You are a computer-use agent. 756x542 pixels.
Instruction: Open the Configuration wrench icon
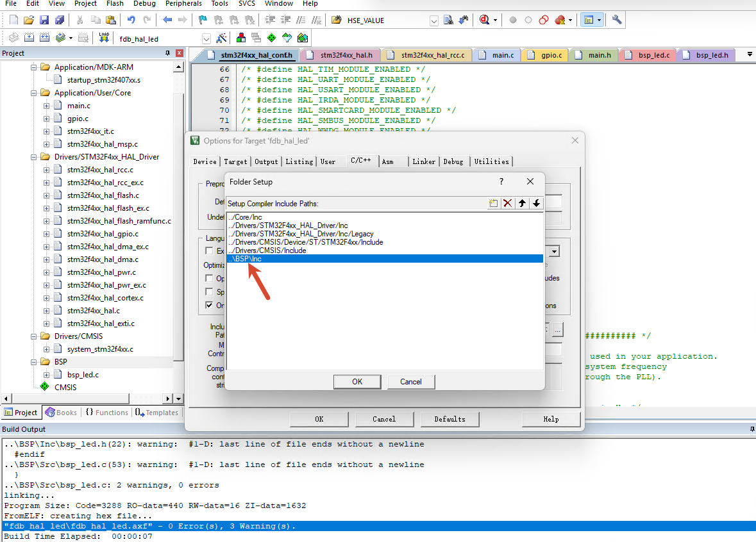(617, 20)
